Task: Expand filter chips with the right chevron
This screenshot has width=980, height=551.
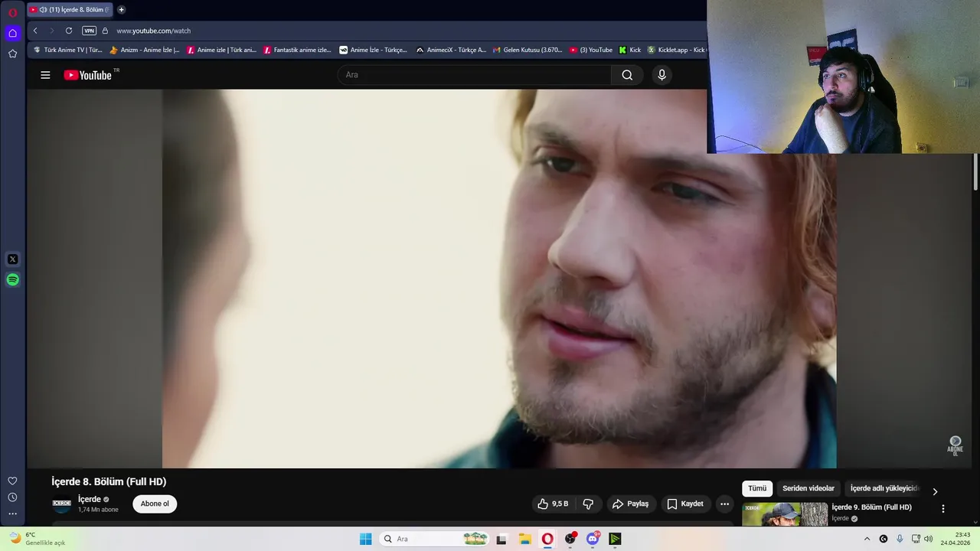Action: coord(935,492)
